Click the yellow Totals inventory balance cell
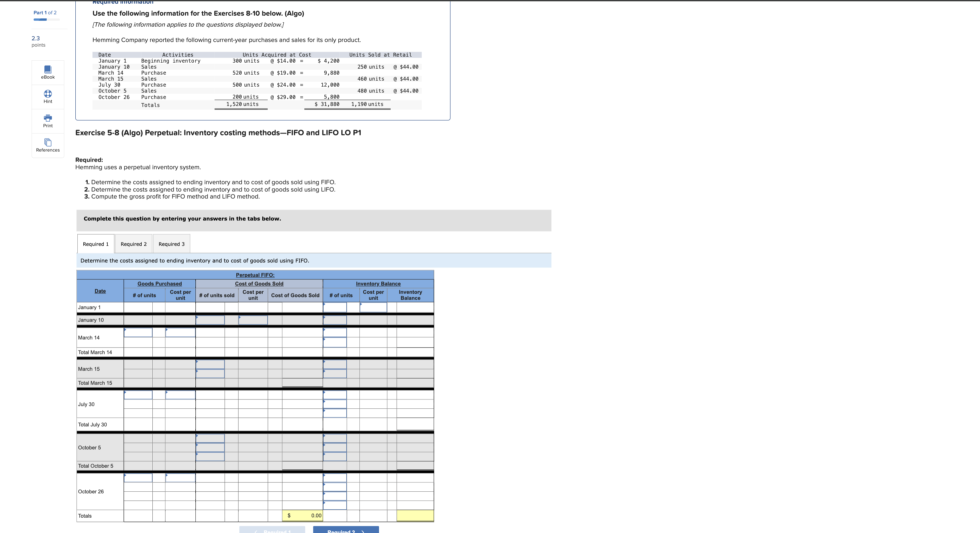 (x=415, y=516)
